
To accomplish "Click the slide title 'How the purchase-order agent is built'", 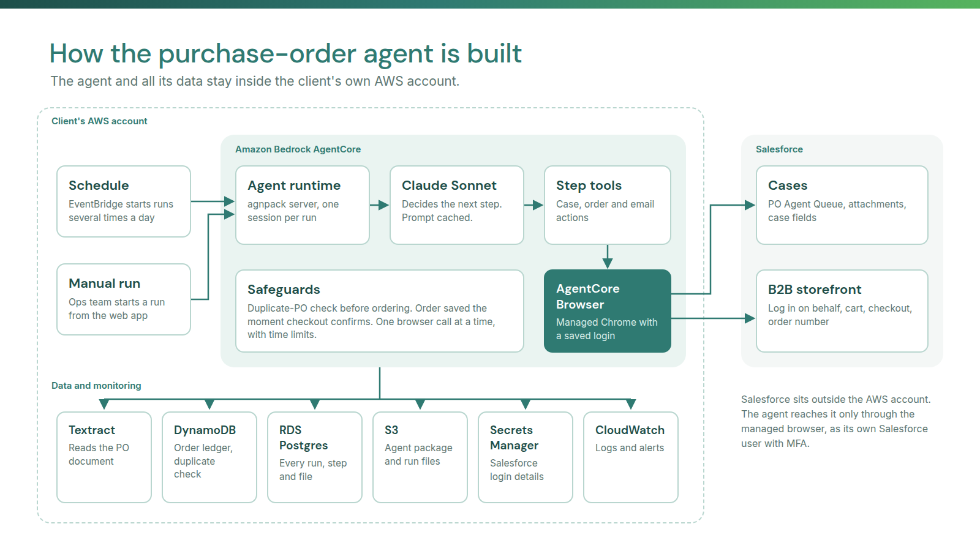I will coord(285,54).
